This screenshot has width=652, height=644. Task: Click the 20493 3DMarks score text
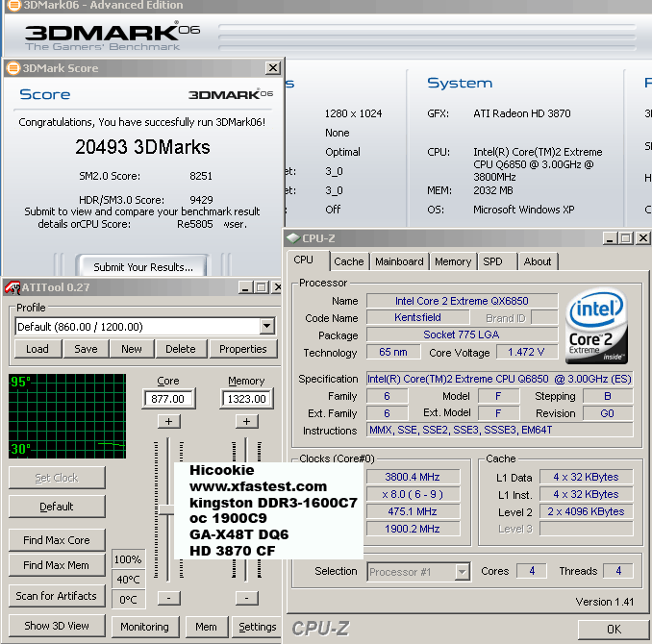[x=142, y=147]
